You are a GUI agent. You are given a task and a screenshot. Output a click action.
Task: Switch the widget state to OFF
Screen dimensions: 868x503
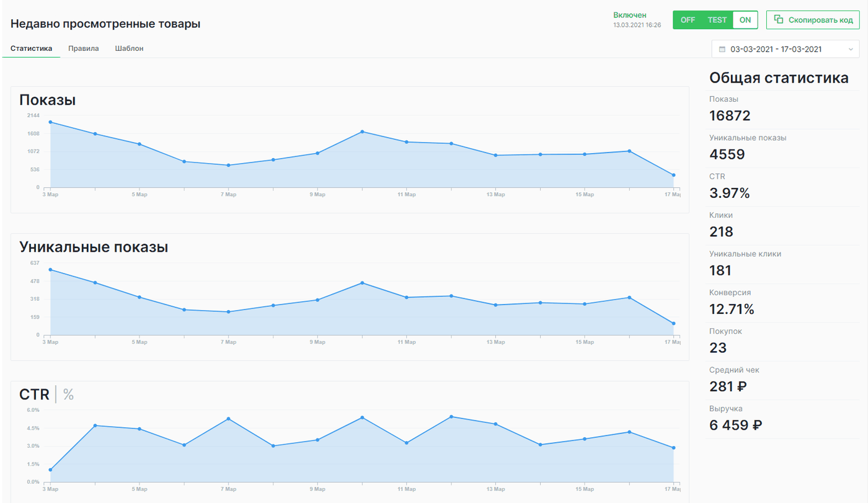point(688,20)
